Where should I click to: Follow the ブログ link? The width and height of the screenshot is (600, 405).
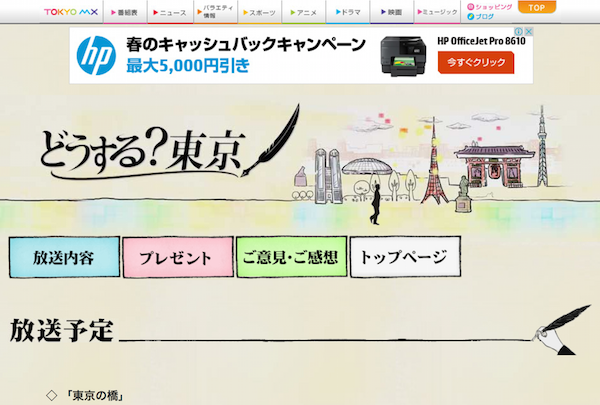(481, 17)
